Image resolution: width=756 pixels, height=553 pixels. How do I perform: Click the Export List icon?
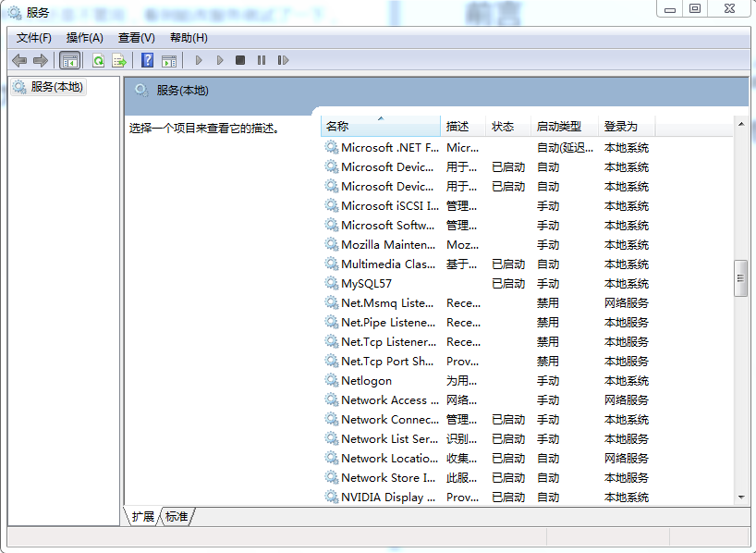(118, 59)
